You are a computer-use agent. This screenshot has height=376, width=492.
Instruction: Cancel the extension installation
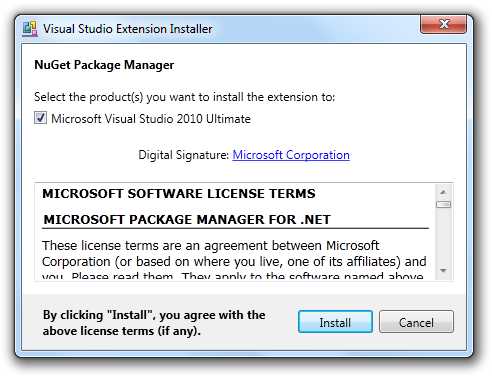point(416,322)
